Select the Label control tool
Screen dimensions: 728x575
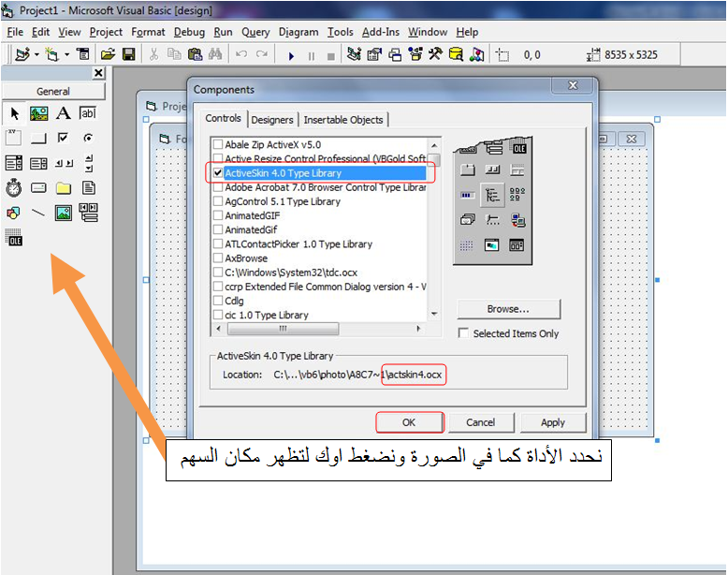[x=63, y=113]
